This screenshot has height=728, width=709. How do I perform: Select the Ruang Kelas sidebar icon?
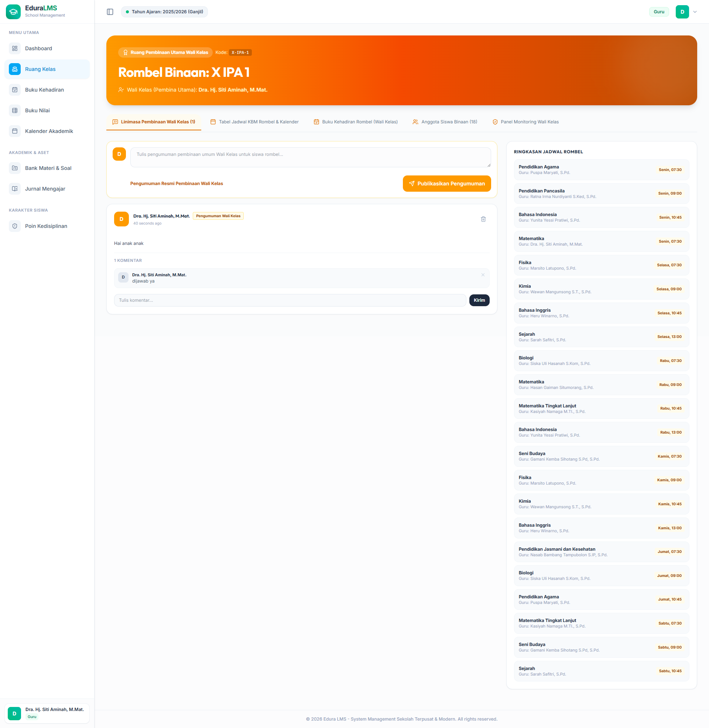tap(15, 69)
